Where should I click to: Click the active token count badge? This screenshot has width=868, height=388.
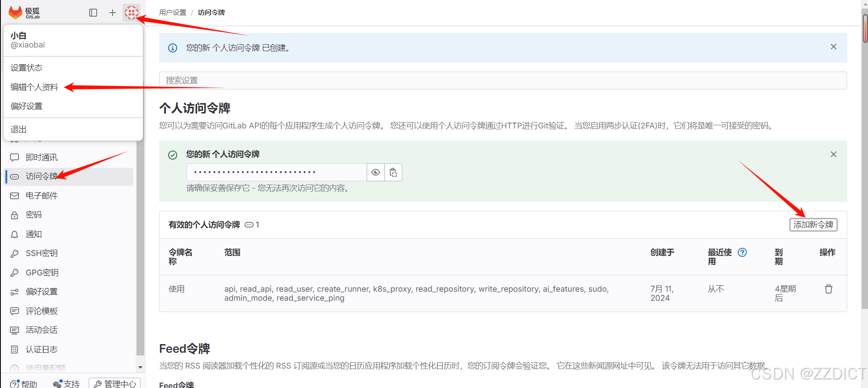(252, 225)
